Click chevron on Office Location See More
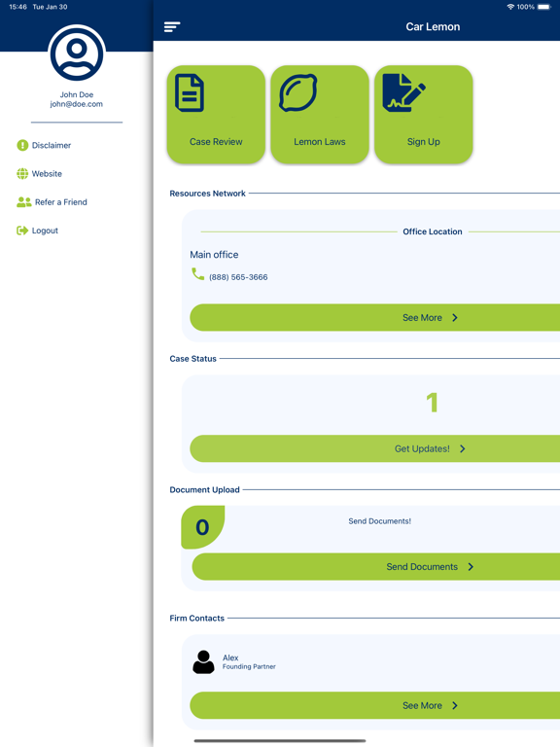The height and width of the screenshot is (747, 560). point(455,318)
